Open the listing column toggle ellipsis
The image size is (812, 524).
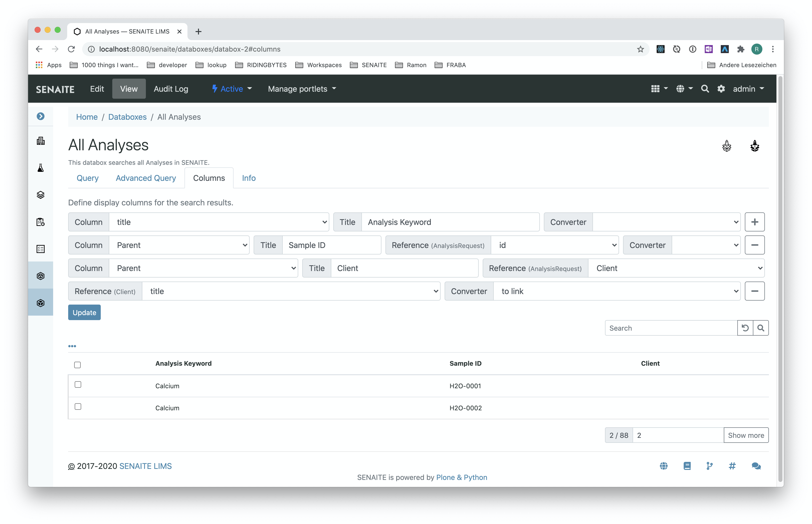[x=72, y=346]
